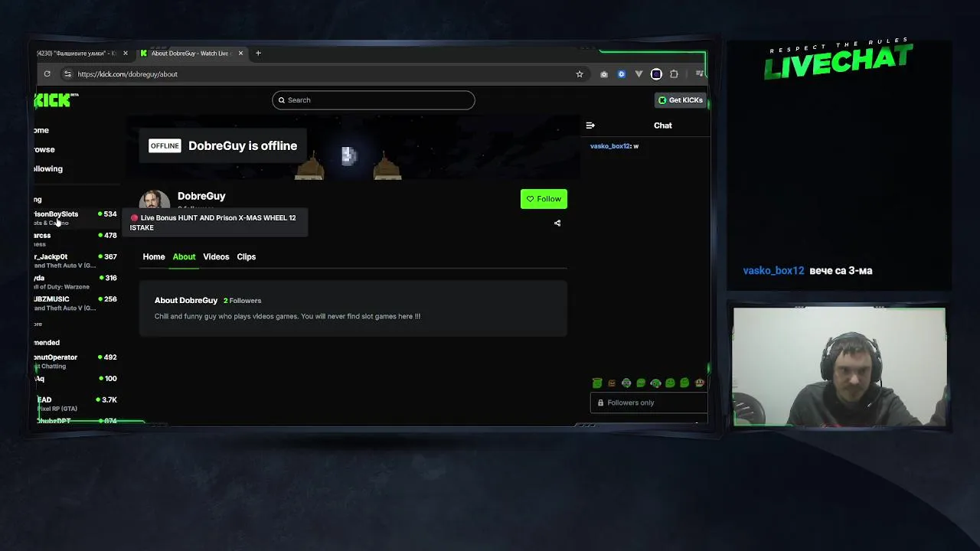
Task: Click the OFFLINE badge on the banner
Action: coord(165,146)
